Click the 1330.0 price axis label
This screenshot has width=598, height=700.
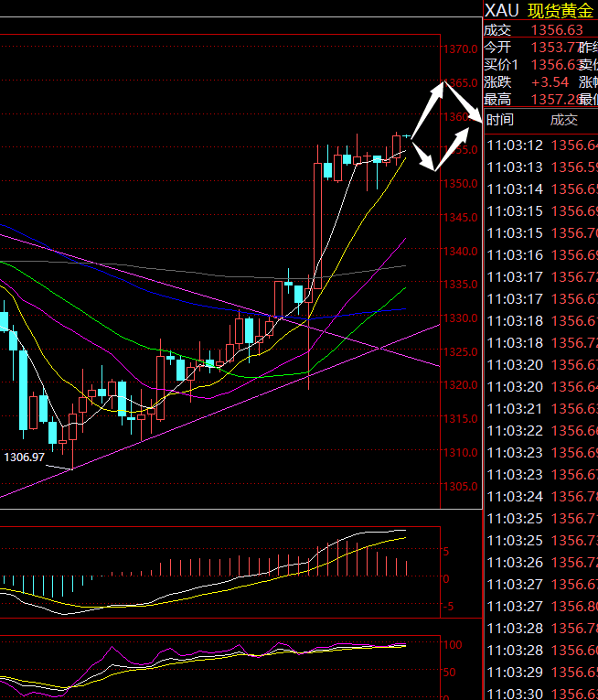tap(460, 318)
